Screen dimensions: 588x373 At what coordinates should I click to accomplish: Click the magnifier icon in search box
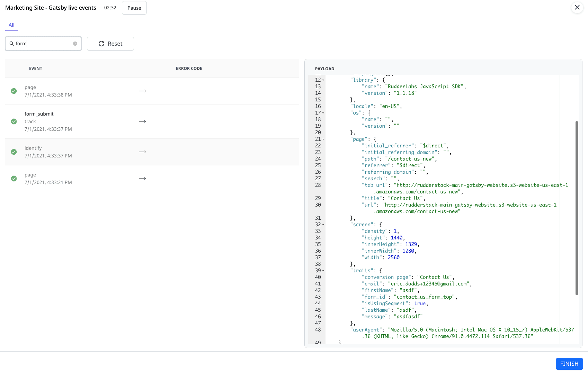pos(11,44)
